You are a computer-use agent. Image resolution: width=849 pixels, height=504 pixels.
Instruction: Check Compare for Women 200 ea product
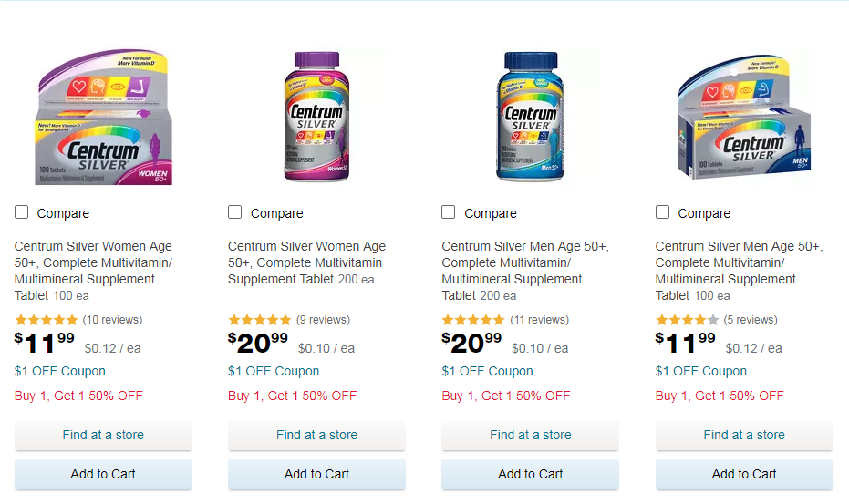(x=235, y=212)
